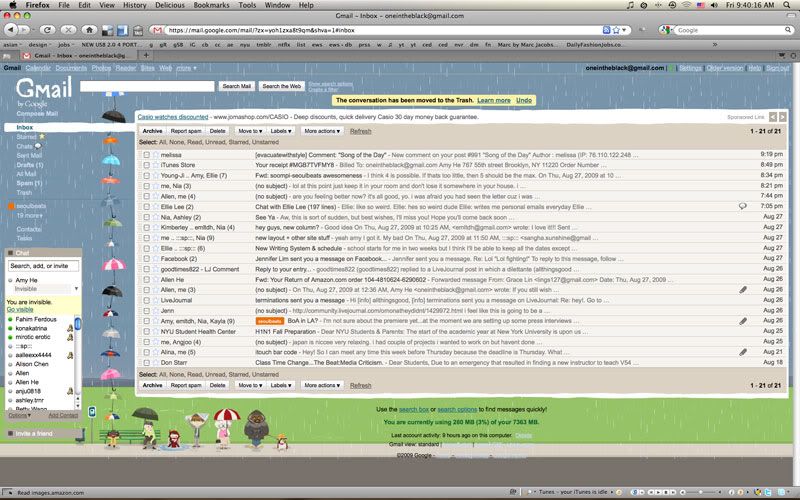Open the bottom Labels dropdown
The height and width of the screenshot is (500, 800).
pyautogui.click(x=281, y=385)
